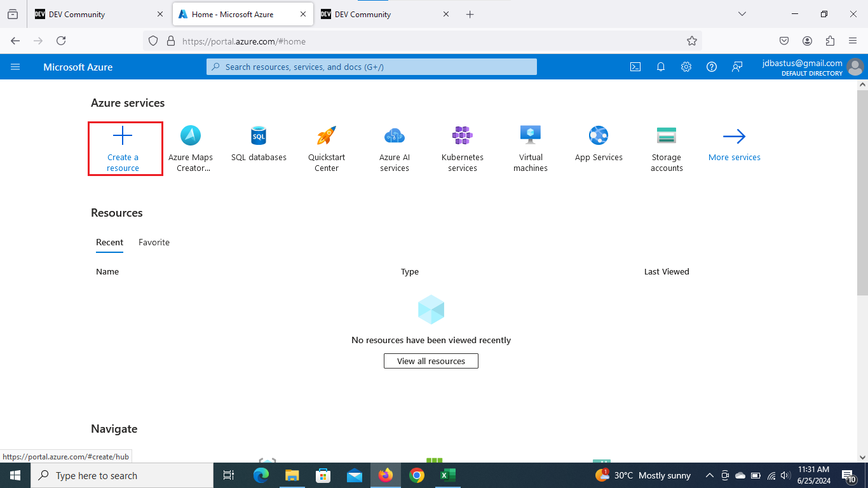Open Task View on taskbar
The height and width of the screenshot is (488, 868).
coord(229,475)
